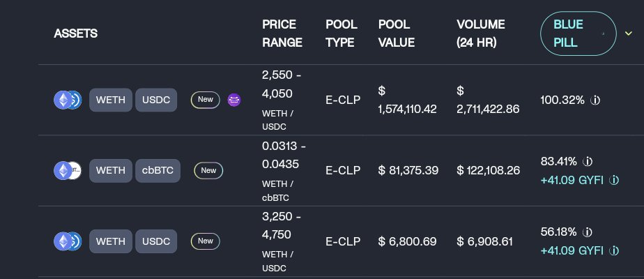Click the WETH/cbBTC token pair icon
The width and height of the screenshot is (644, 279).
pos(68,170)
